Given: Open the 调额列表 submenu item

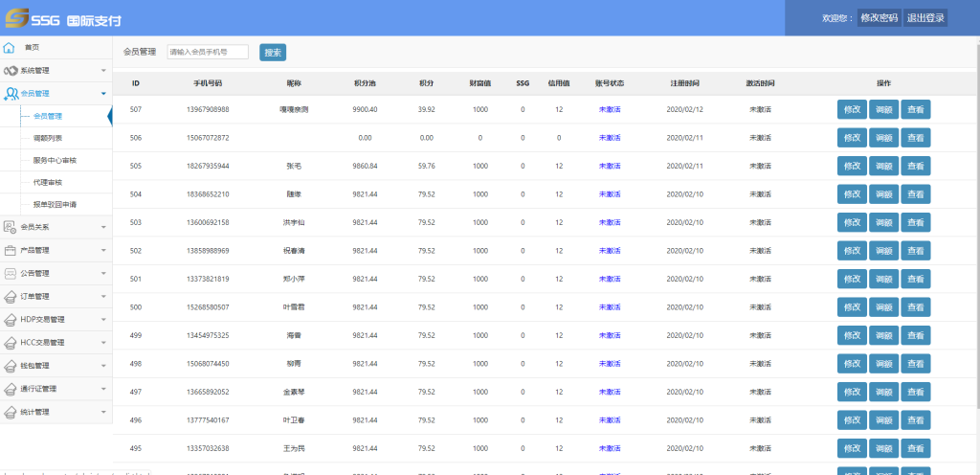Looking at the screenshot, I should [x=48, y=139].
